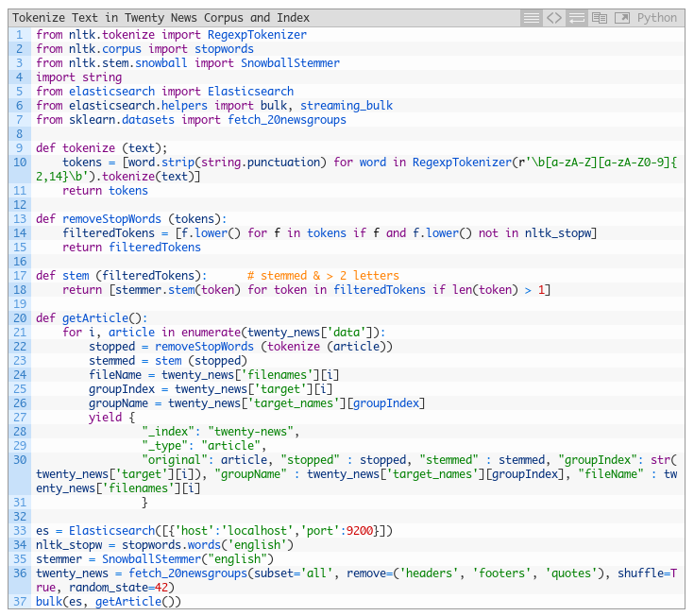Click 'stemmed = stem (stopped)' on line 23

pyautogui.click(x=168, y=361)
